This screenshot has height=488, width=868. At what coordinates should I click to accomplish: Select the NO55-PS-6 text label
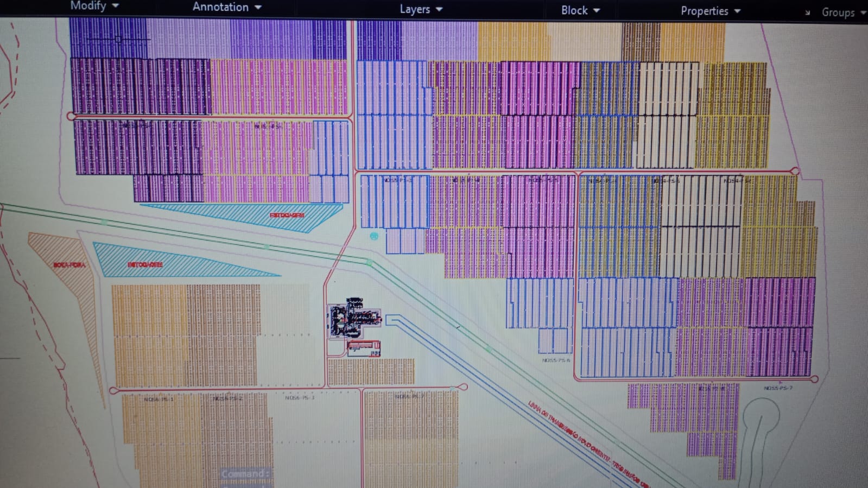click(x=555, y=360)
